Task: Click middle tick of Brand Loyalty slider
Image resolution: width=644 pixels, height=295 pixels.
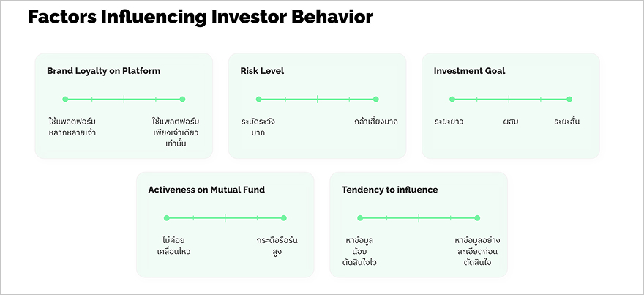Action: (124, 99)
